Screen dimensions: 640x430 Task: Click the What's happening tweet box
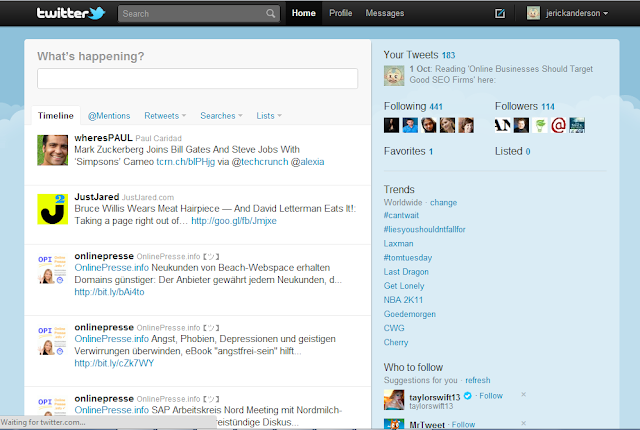click(198, 78)
